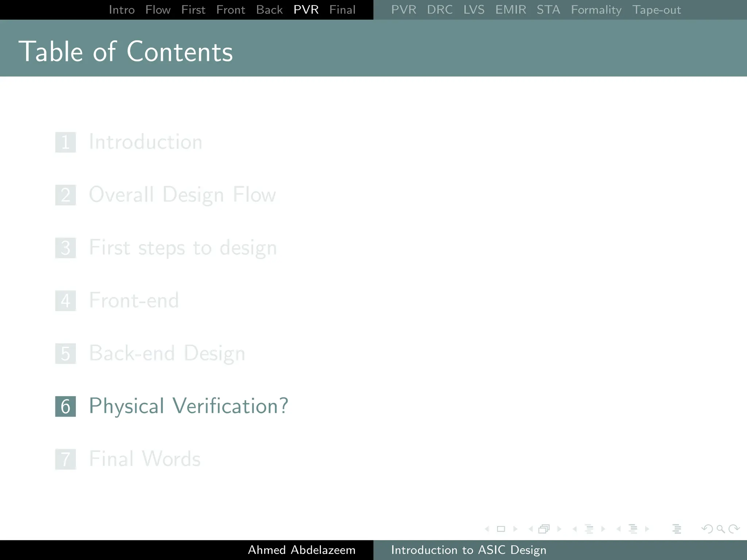Click the search magnifier icon
747x560 pixels.
(721, 529)
